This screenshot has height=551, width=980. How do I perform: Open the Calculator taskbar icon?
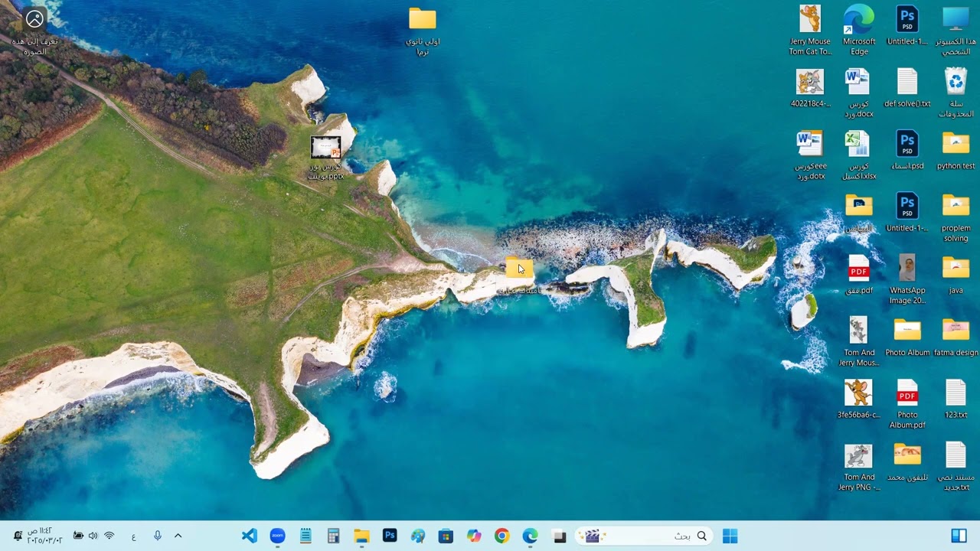pos(333,536)
